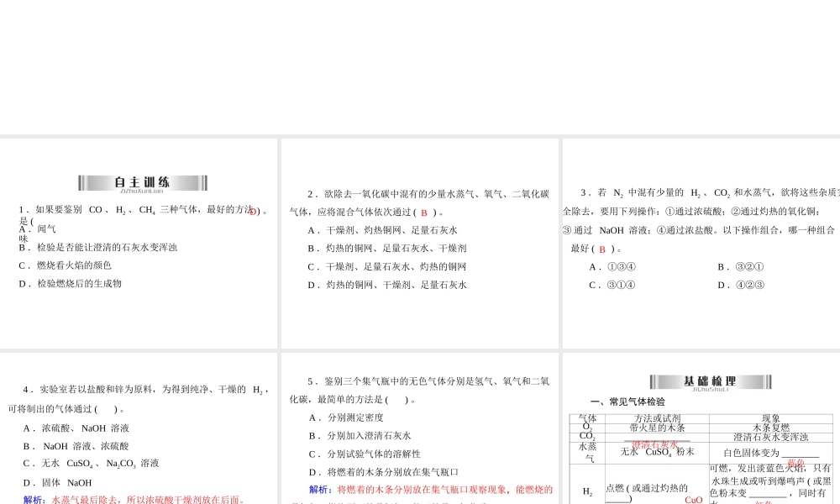Select option 'A. 干燥剂、灼热铜网、足量石灰水'
Viewport: 840px width, 504px height.
382,230
